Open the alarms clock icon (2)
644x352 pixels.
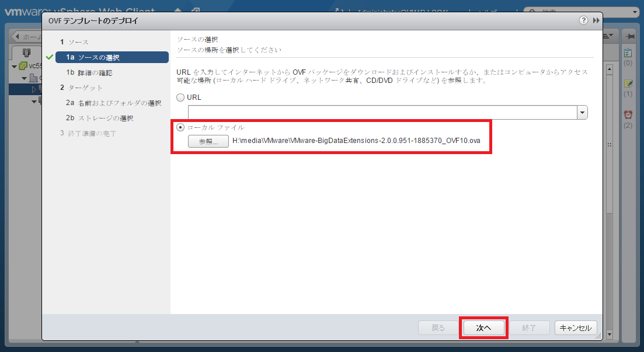point(628,114)
